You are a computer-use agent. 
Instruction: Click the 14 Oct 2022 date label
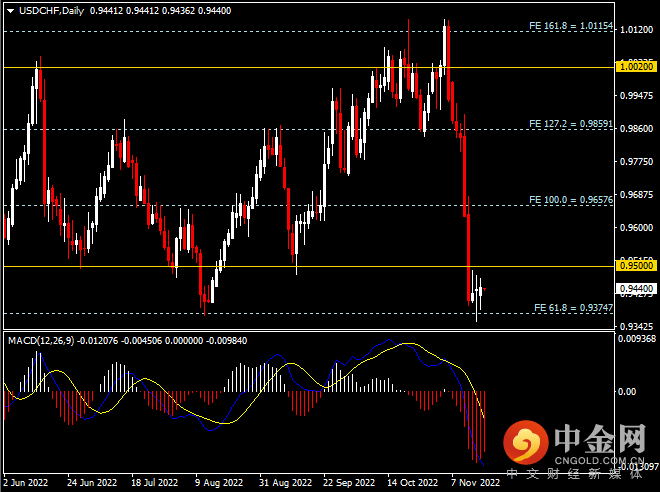[412, 482]
